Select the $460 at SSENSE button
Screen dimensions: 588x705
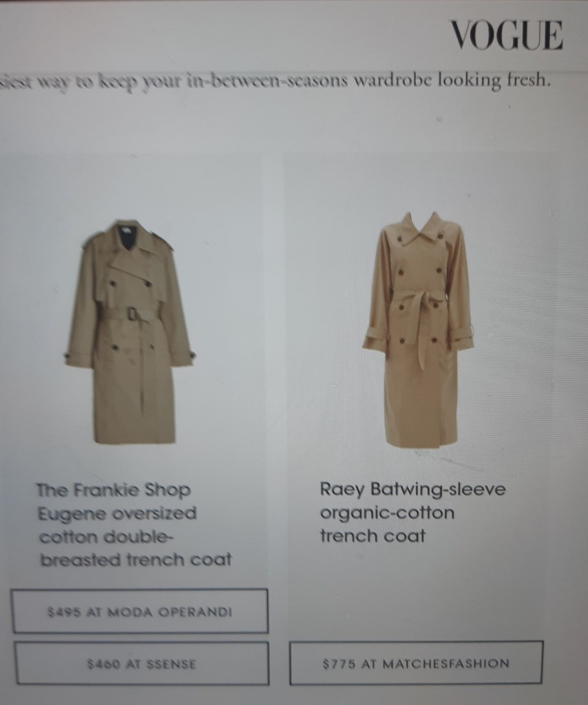pyautogui.click(x=141, y=663)
